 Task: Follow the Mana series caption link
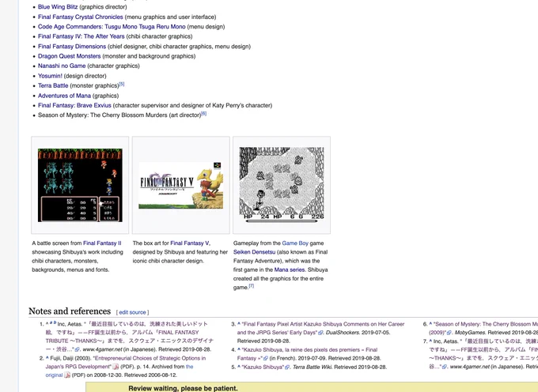click(290, 269)
